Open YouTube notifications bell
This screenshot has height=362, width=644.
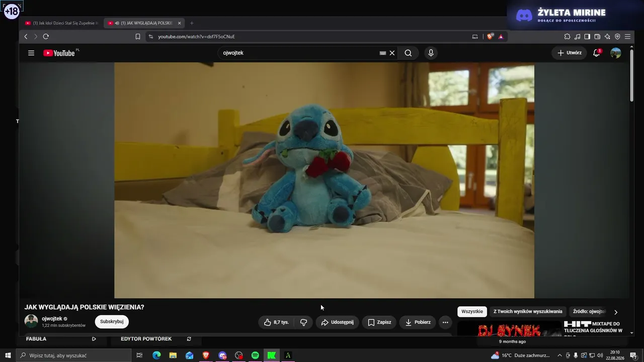(x=597, y=53)
